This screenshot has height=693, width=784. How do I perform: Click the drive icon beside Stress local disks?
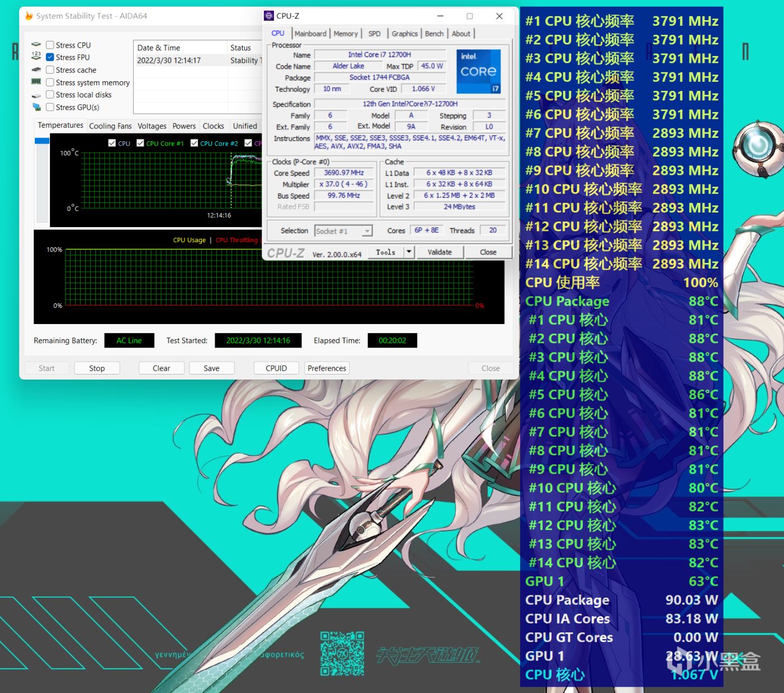click(36, 95)
